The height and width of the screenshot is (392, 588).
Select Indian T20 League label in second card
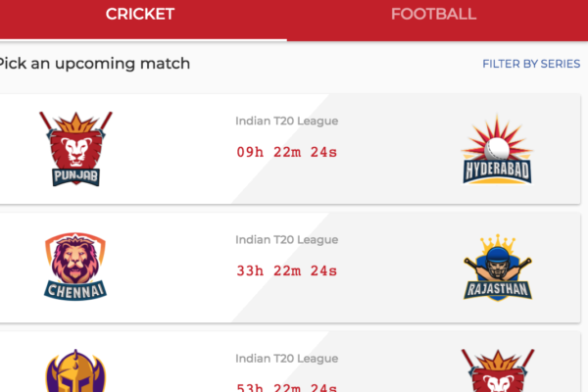(287, 240)
